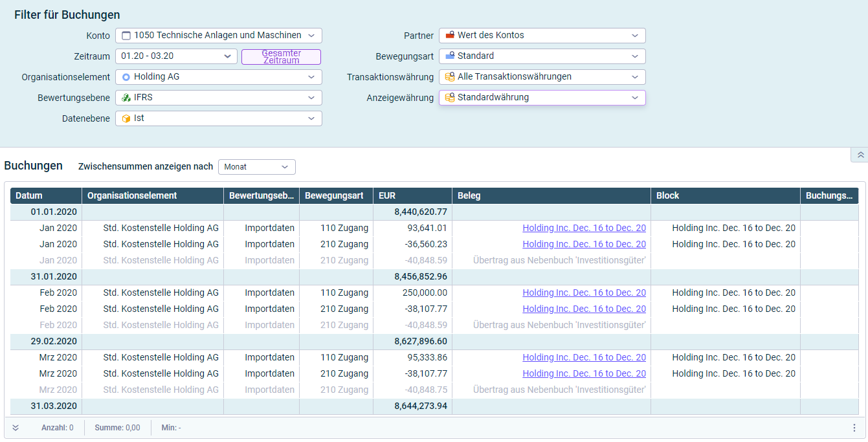Click the Block column header
This screenshot has width=868, height=442.
[726, 195]
